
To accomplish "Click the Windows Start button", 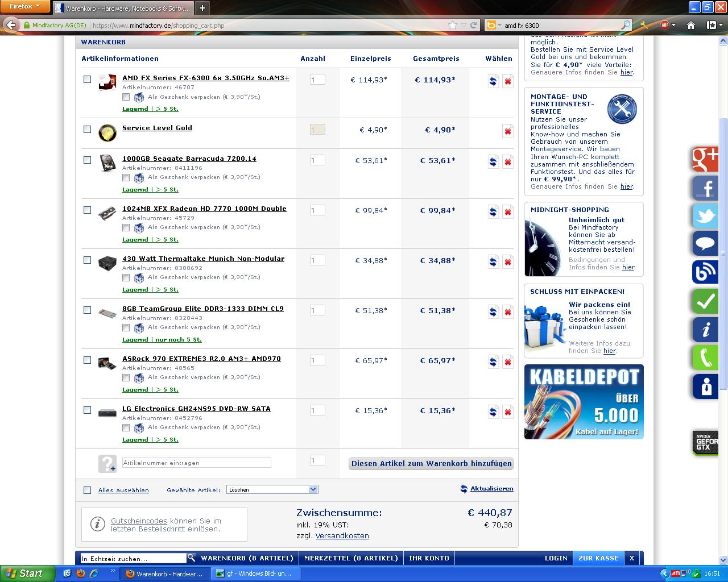I will pyautogui.click(x=27, y=573).
